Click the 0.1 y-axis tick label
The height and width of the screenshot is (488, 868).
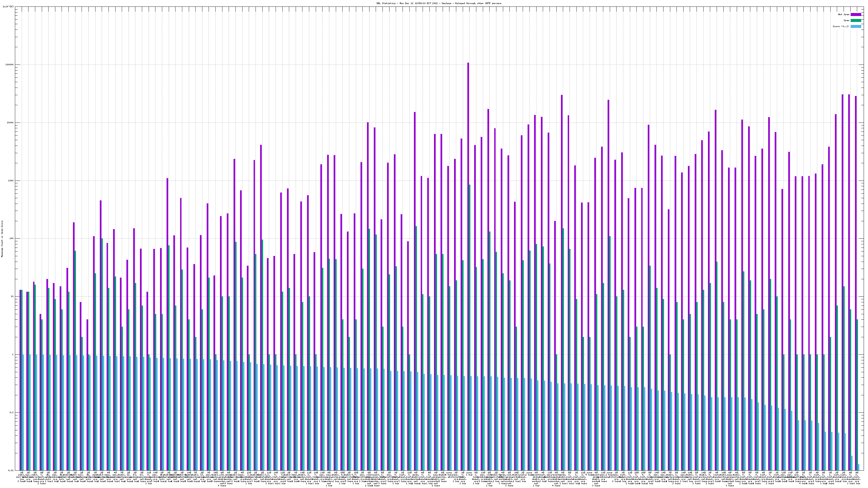(11, 413)
